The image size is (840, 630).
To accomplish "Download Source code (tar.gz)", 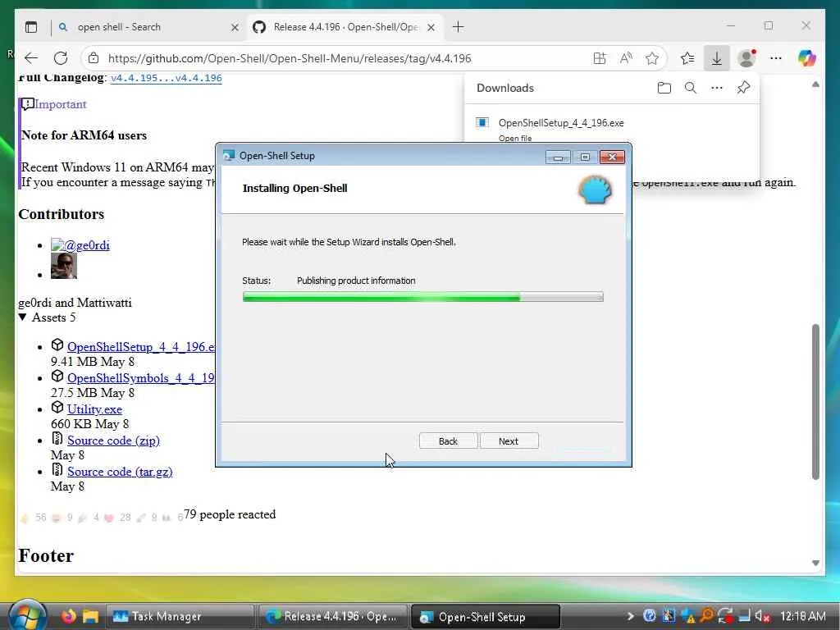I will [x=120, y=472].
